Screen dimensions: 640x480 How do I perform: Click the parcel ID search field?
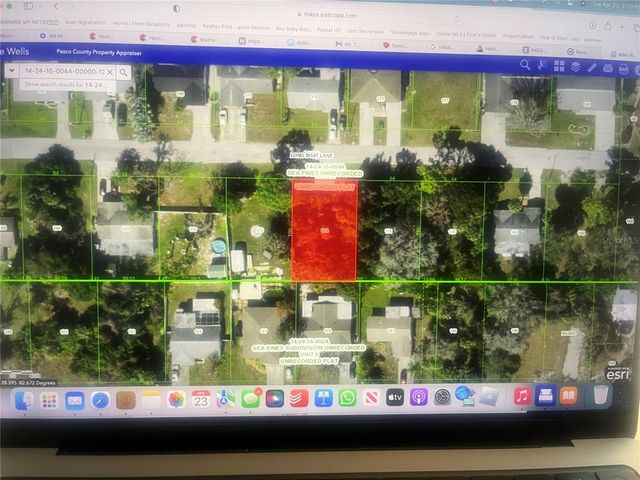click(x=62, y=72)
